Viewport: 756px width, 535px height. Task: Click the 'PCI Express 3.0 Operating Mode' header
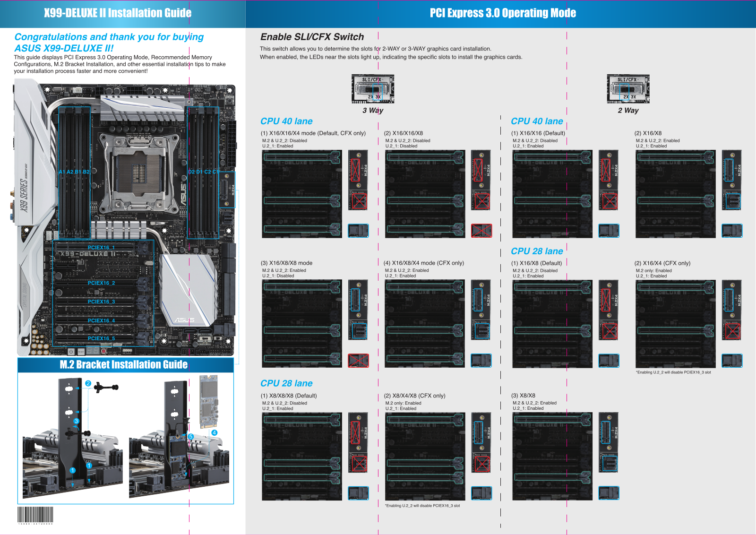pyautogui.click(x=503, y=13)
